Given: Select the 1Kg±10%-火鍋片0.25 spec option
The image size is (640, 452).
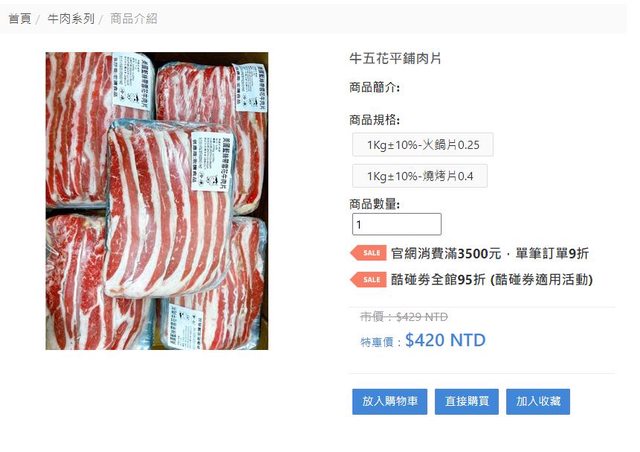Looking at the screenshot, I should point(423,145).
